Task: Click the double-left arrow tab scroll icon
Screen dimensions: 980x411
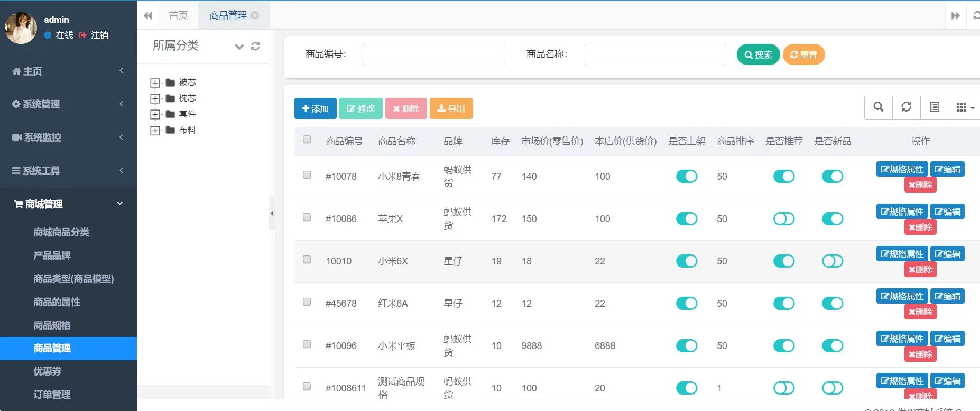Action: point(148,15)
